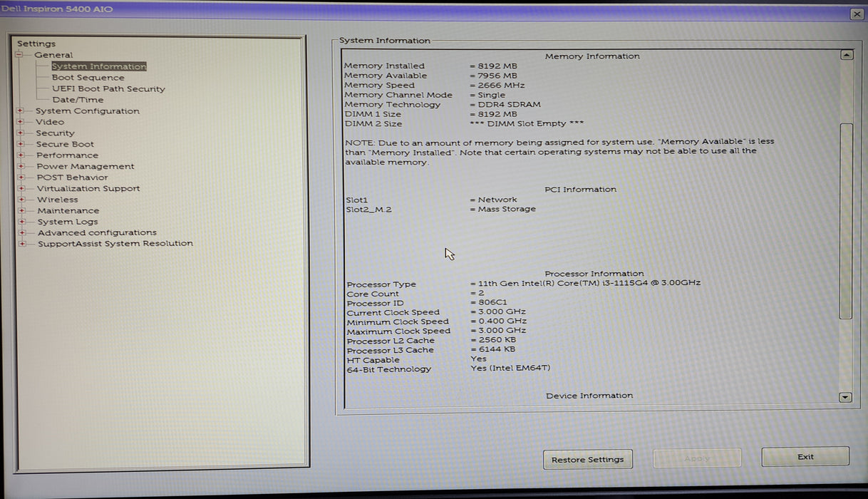Expand the Power Management node

21,166
